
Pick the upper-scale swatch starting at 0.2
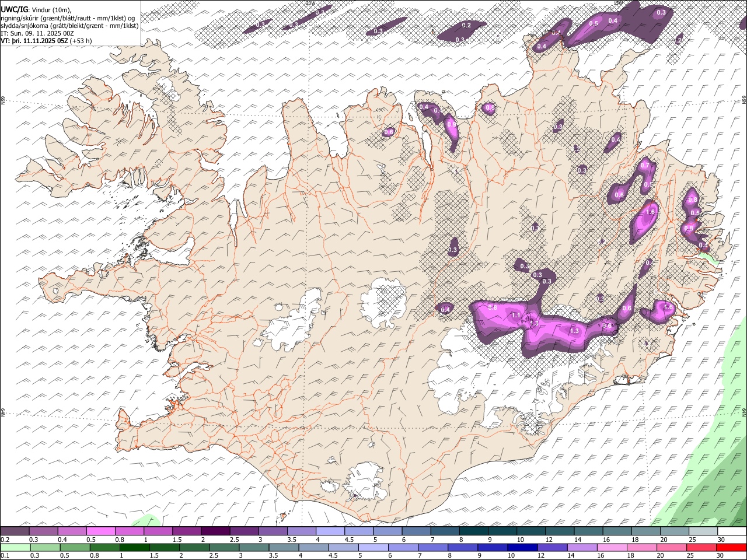pyautogui.click(x=15, y=531)
